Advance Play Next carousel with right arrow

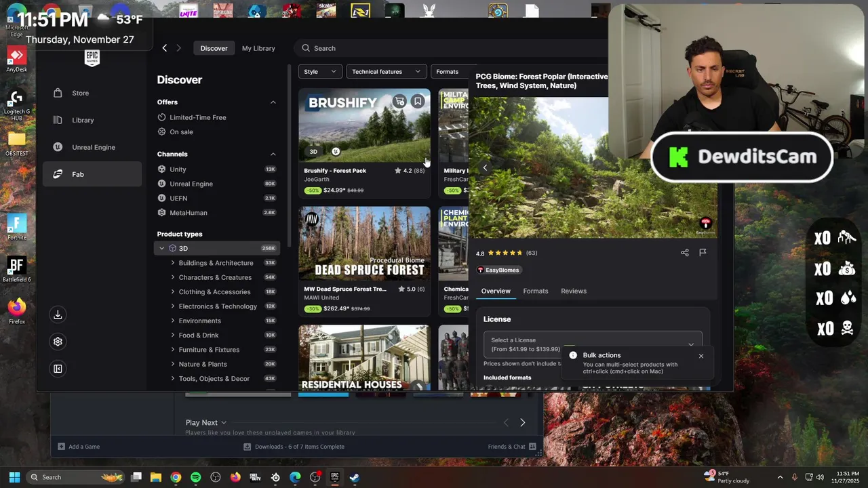click(x=522, y=422)
